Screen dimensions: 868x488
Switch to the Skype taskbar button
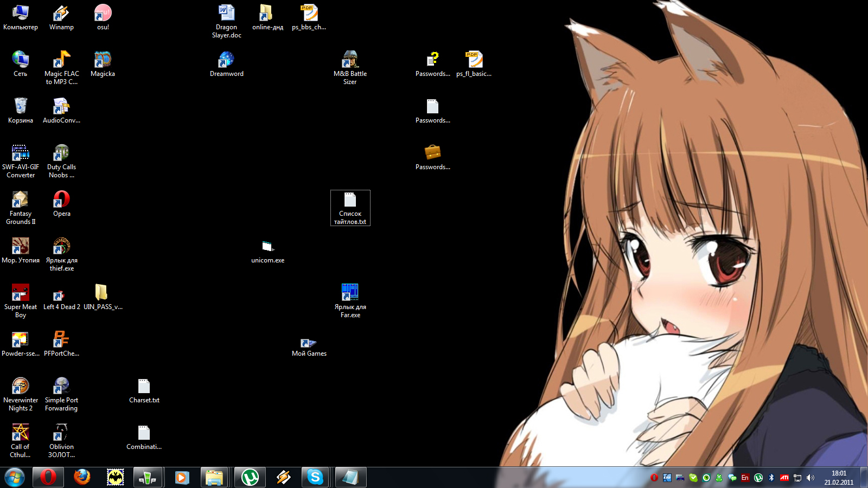(315, 477)
